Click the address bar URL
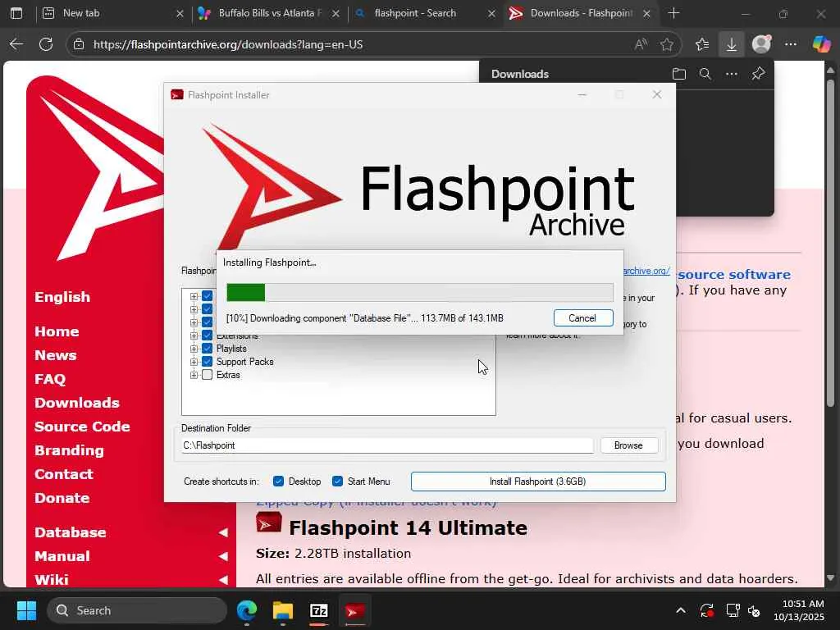 [x=228, y=44]
